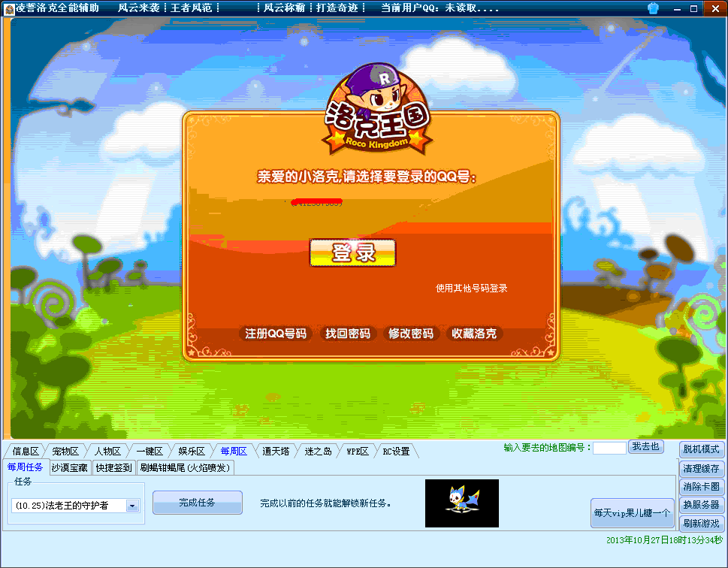Expand the 任务 dropdown arrow
This screenshot has width=728, height=568.
[x=132, y=506]
